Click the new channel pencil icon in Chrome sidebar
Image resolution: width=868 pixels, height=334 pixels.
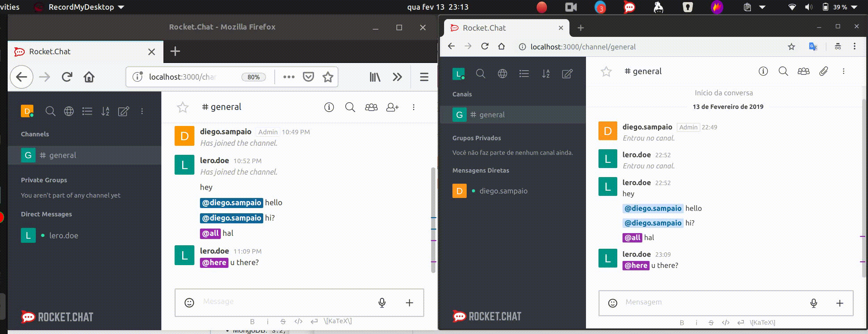point(567,73)
